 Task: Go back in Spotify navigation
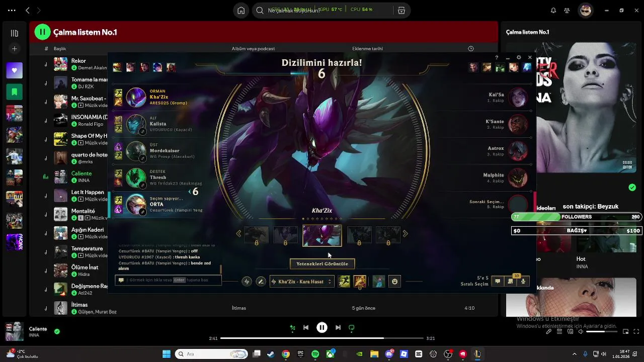point(28,10)
